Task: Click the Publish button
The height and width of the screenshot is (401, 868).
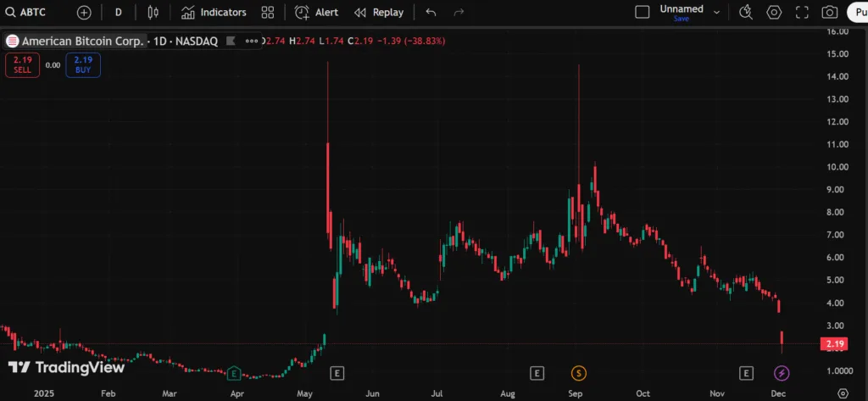Action: [858, 12]
